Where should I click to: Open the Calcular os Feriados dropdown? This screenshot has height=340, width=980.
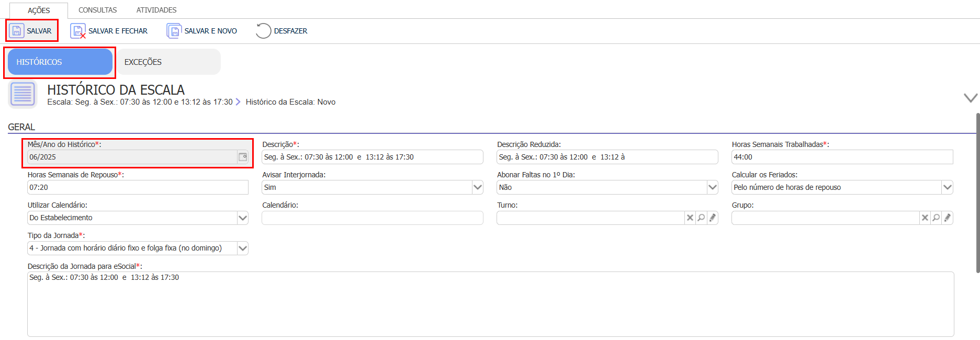(x=947, y=187)
